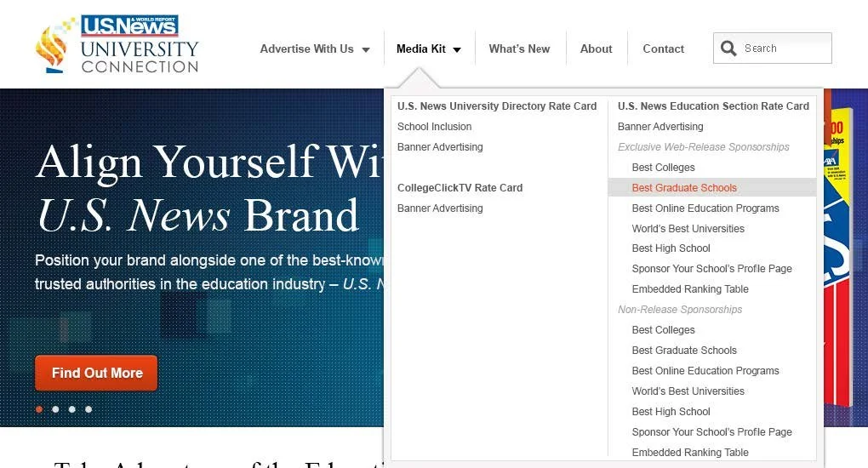Collapse the Media Kit dropdown arrow
Screen dimensions: 868x468
tap(457, 49)
